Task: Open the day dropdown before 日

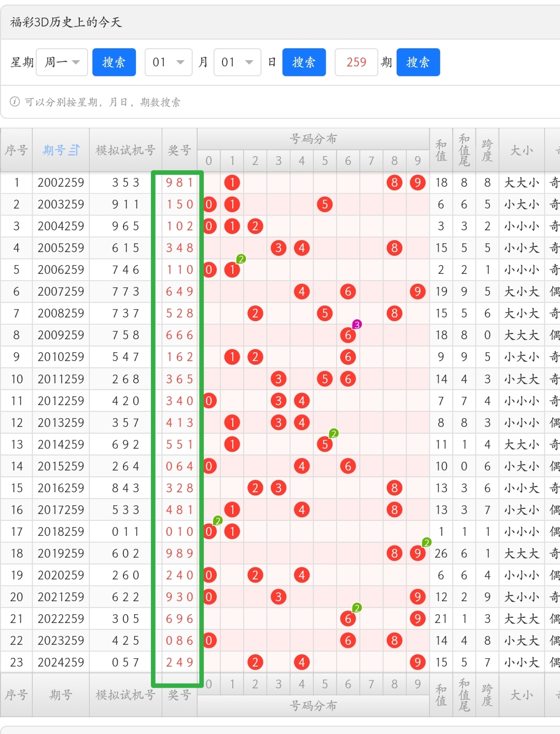Action: [x=237, y=62]
